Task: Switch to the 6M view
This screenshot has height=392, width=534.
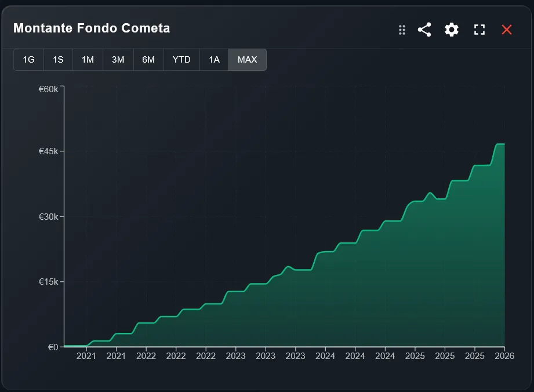Action: coord(149,59)
